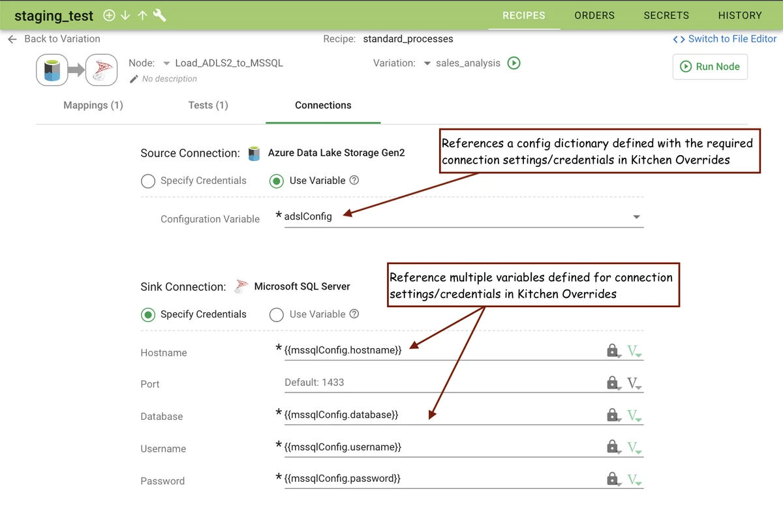Switch to the Mappings (1) tab

point(93,105)
